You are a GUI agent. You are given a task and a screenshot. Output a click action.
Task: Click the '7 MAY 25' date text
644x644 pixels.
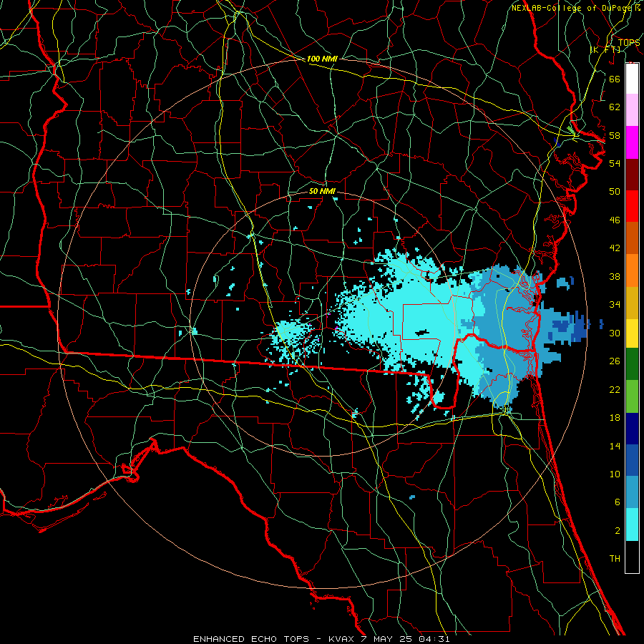(x=388, y=639)
